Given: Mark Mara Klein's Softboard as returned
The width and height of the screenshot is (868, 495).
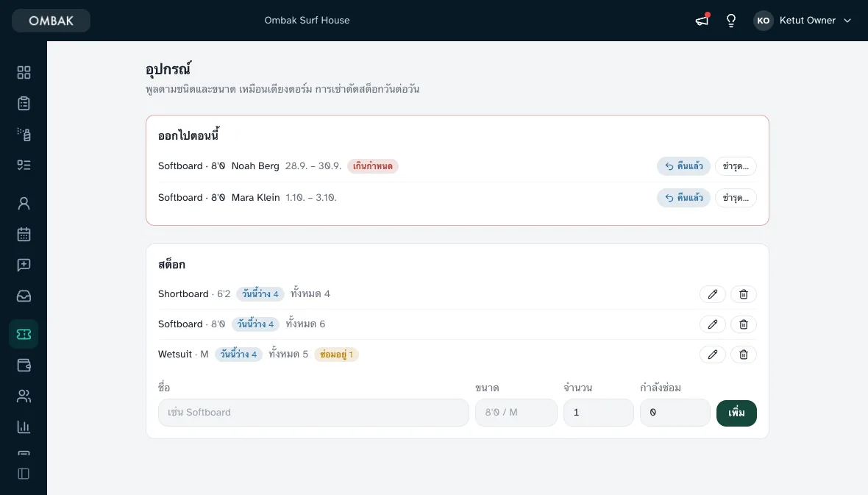Looking at the screenshot, I should 683,198.
